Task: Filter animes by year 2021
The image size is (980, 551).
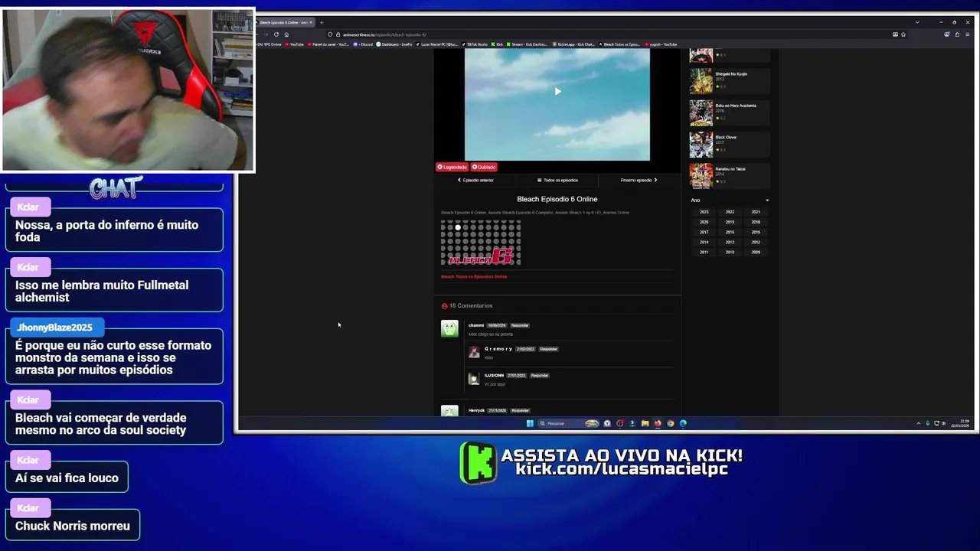Action: (x=756, y=212)
